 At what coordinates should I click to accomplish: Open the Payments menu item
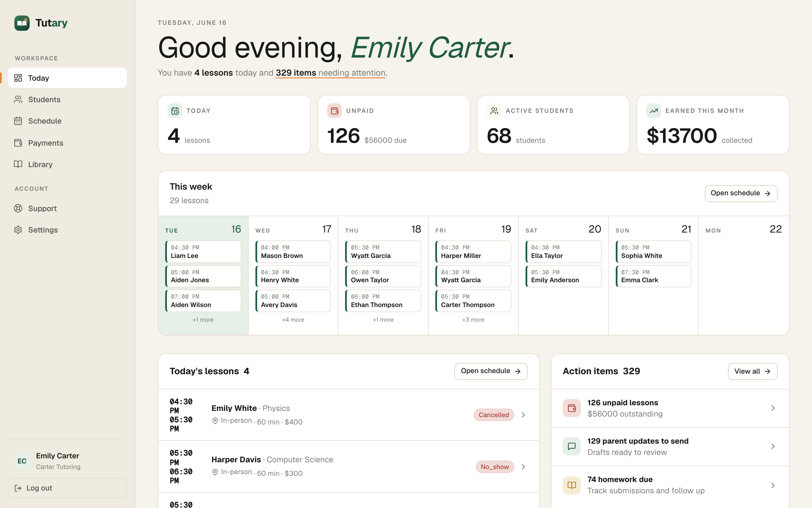[x=67, y=143]
